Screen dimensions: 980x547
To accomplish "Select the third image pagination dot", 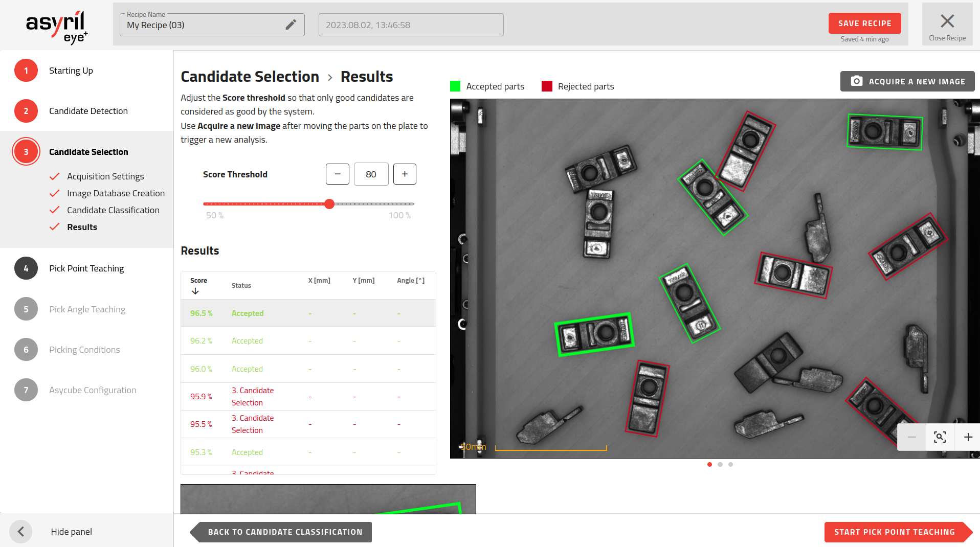I will (730, 465).
